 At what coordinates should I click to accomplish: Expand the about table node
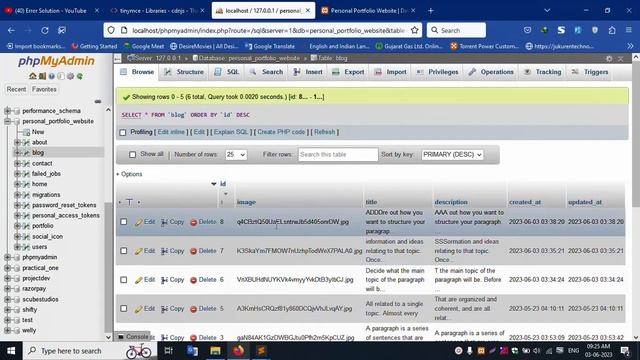pyautogui.click(x=17, y=142)
